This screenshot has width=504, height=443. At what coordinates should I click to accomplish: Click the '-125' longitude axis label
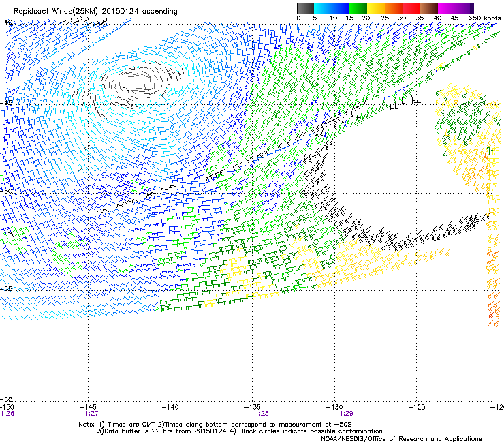click(x=417, y=407)
